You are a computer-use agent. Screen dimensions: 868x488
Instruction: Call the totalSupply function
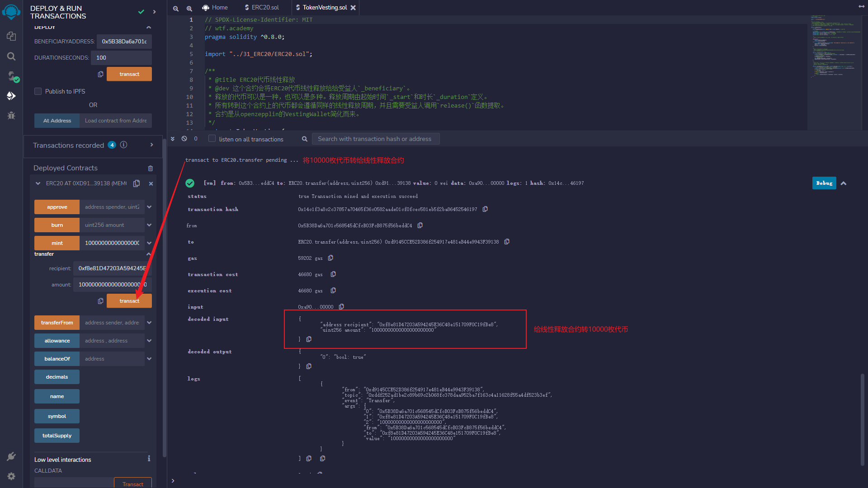[x=57, y=436]
